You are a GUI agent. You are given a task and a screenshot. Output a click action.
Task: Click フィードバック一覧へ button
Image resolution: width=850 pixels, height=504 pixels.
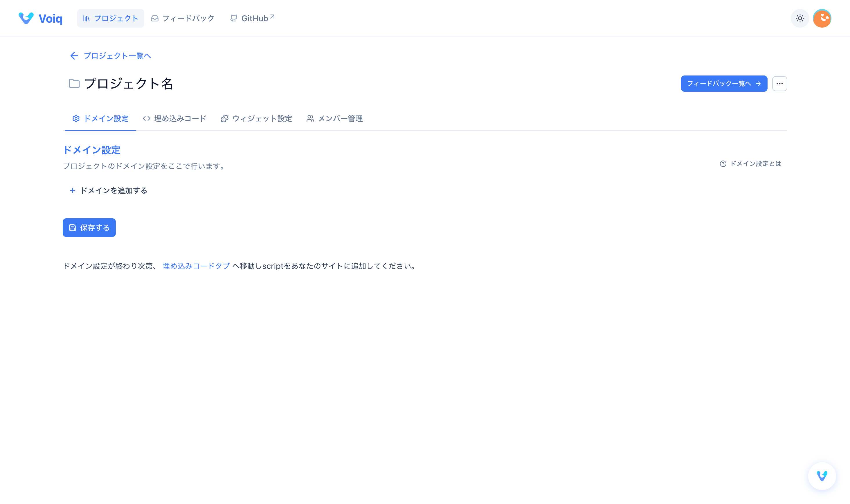(x=724, y=84)
